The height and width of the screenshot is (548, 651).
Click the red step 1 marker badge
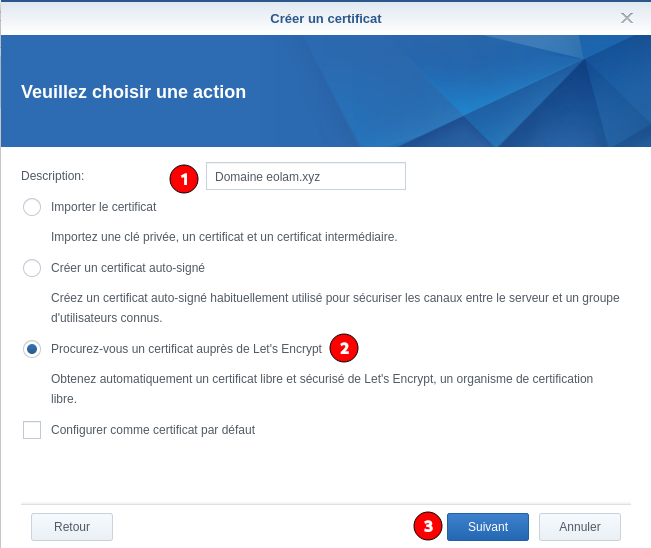(184, 179)
